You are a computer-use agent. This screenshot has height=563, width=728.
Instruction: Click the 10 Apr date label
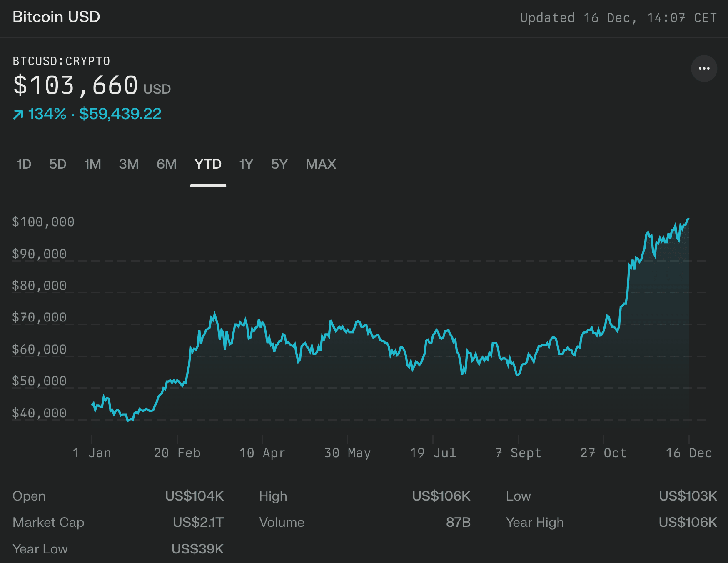click(x=262, y=453)
